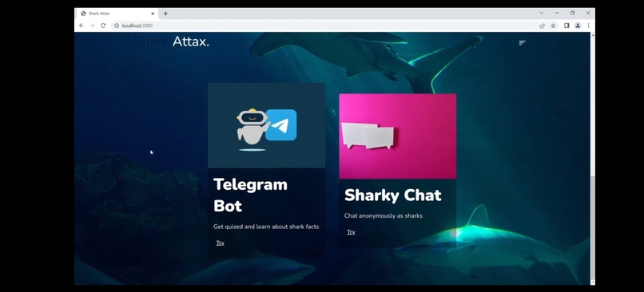
Task: Click the browser forward arrow
Action: pyautogui.click(x=92, y=26)
